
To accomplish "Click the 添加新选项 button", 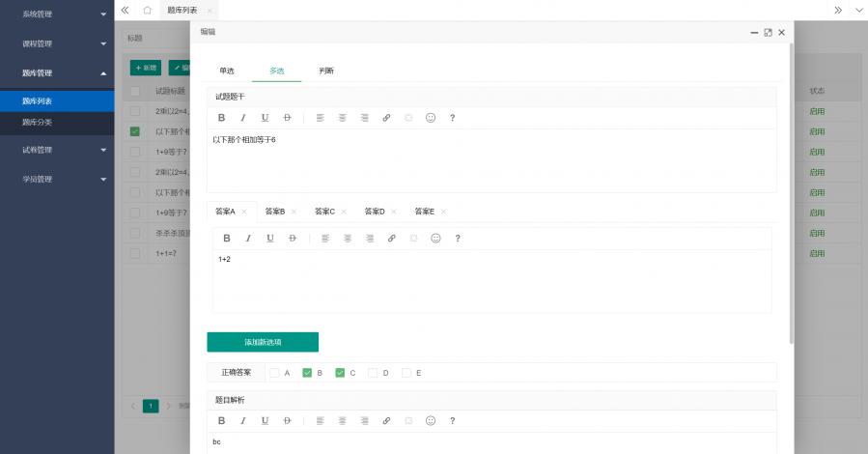I will [263, 342].
